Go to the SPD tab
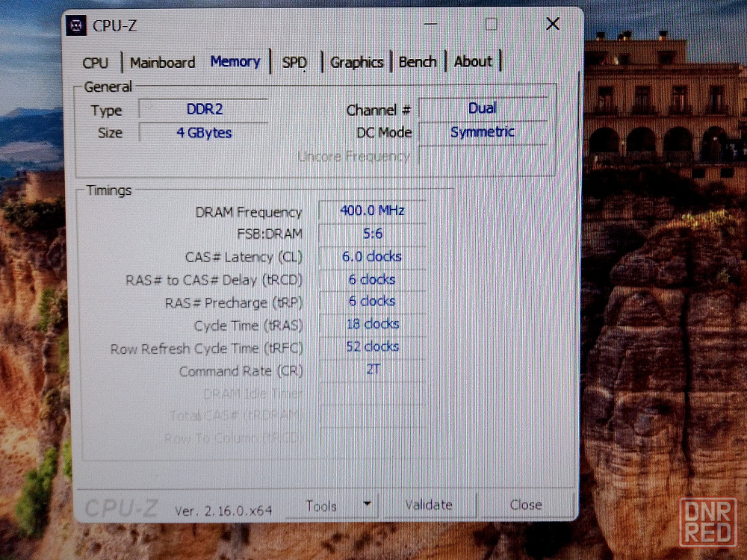 pos(294,63)
